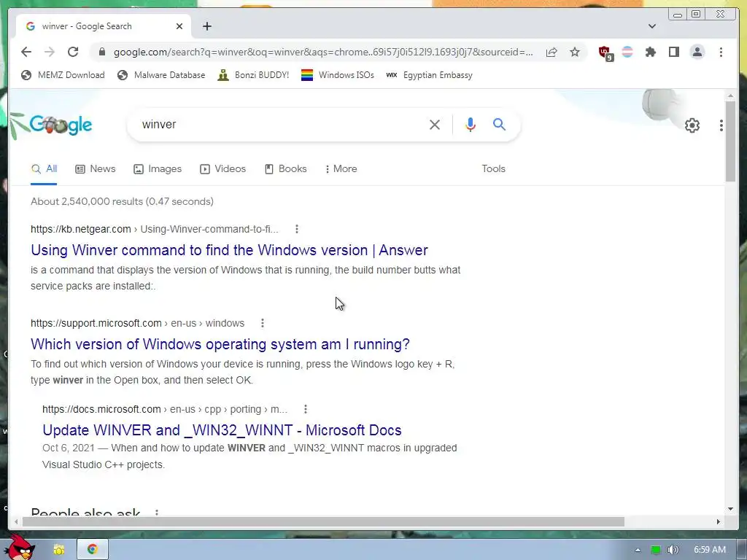Image resolution: width=747 pixels, height=560 pixels.
Task: Click the forward navigation arrow
Action: (x=50, y=52)
